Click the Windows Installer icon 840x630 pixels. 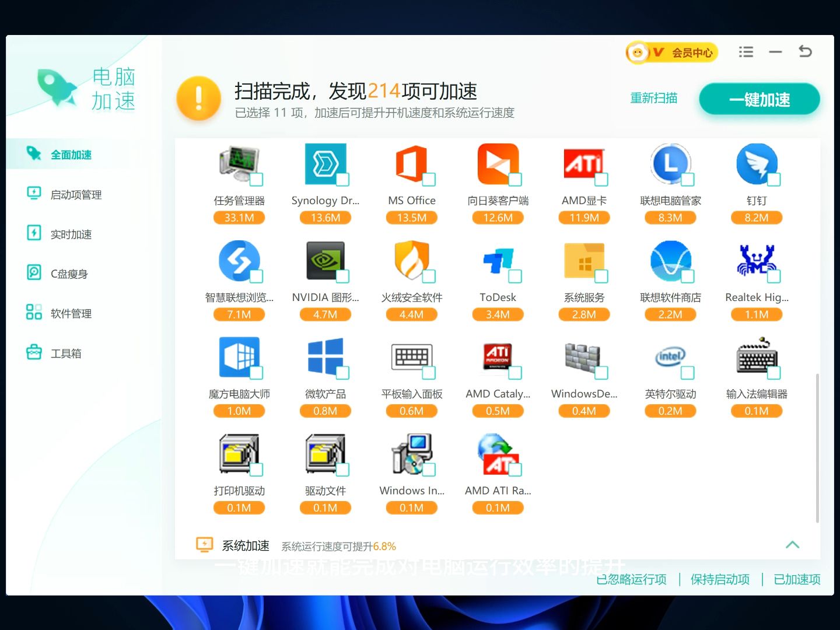tap(412, 454)
